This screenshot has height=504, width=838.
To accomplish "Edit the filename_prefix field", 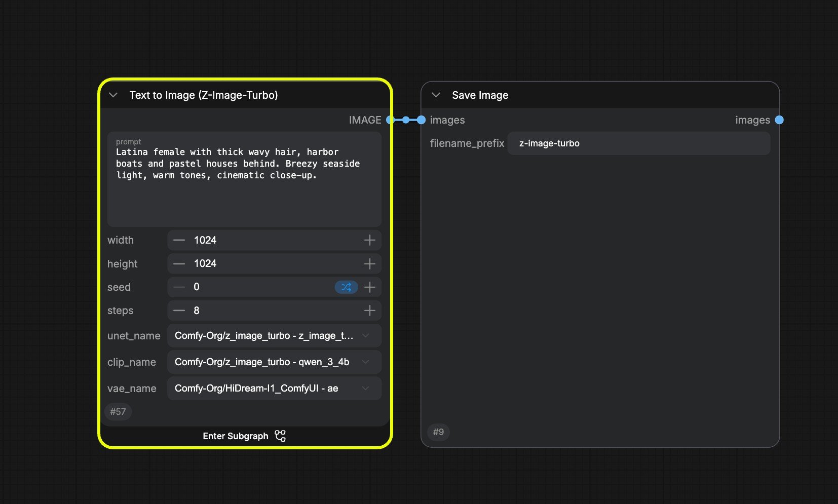I will point(639,143).
